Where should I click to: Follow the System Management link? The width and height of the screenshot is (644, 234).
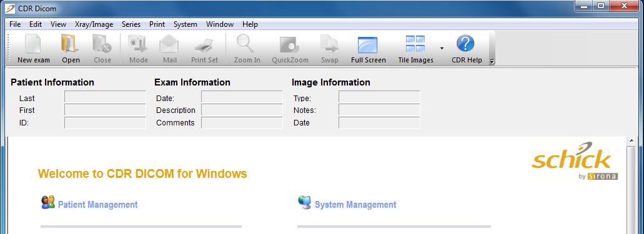coord(355,205)
